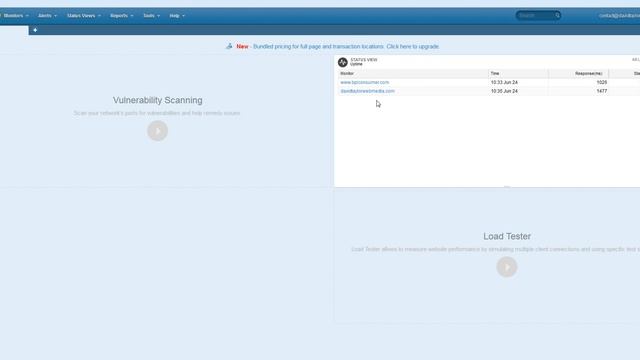Select the 1026 response value
The width and height of the screenshot is (640, 360).
coord(602,82)
